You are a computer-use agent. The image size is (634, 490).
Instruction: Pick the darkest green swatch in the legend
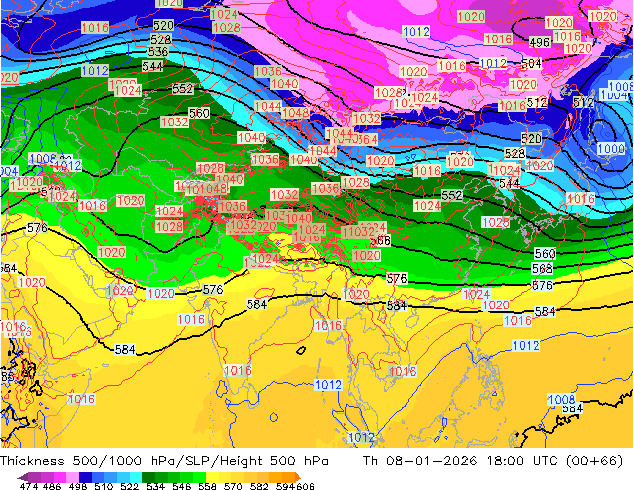(x=148, y=477)
